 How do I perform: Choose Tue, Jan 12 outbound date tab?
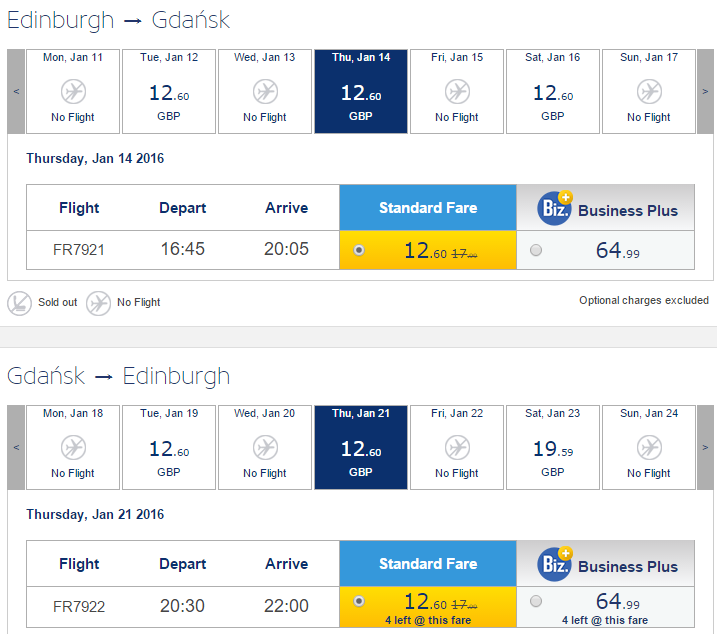pos(169,91)
